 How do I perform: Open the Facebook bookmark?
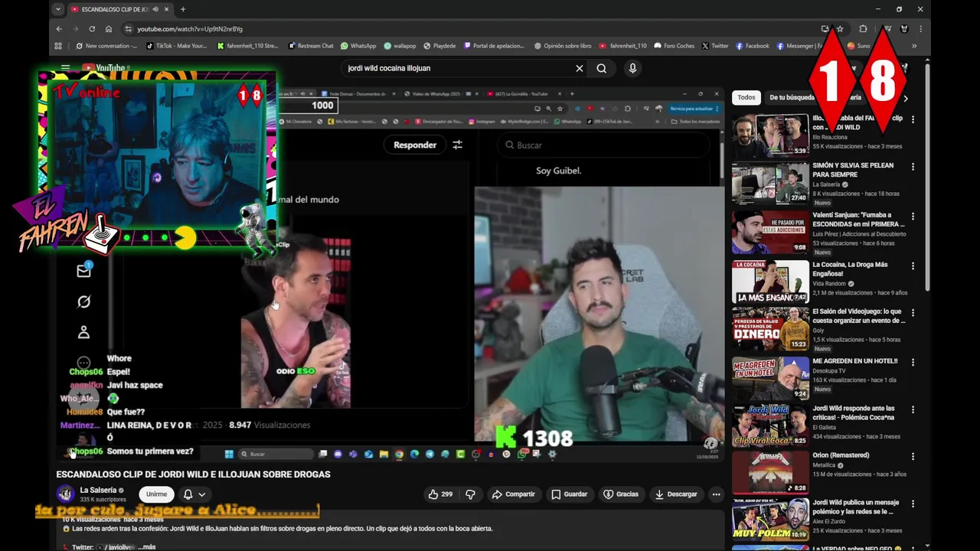point(752,46)
